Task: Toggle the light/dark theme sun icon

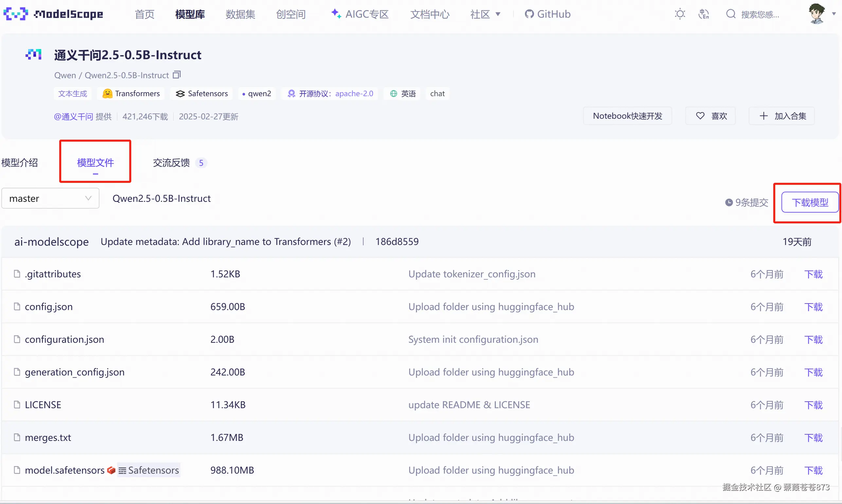Action: coord(680,14)
